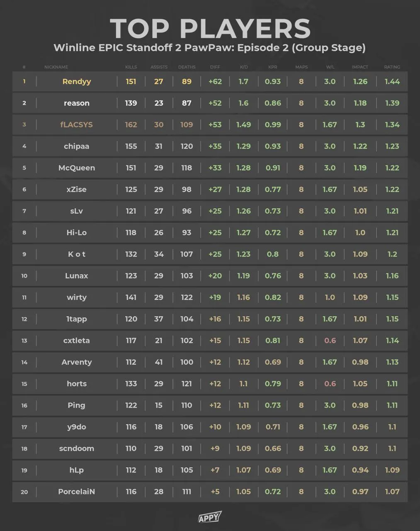Click the RATING column header
The height and width of the screenshot is (531, 420).
[x=392, y=67]
